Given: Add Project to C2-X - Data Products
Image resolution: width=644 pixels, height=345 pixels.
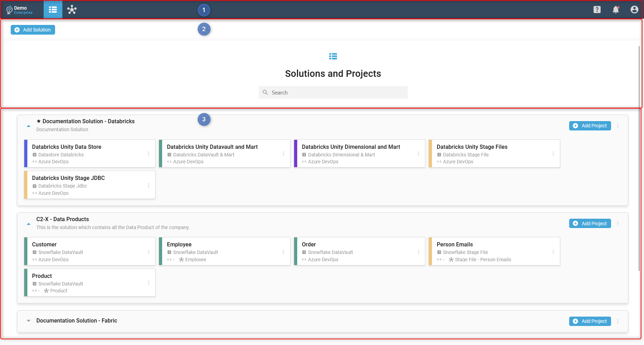Looking at the screenshot, I should (590, 224).
